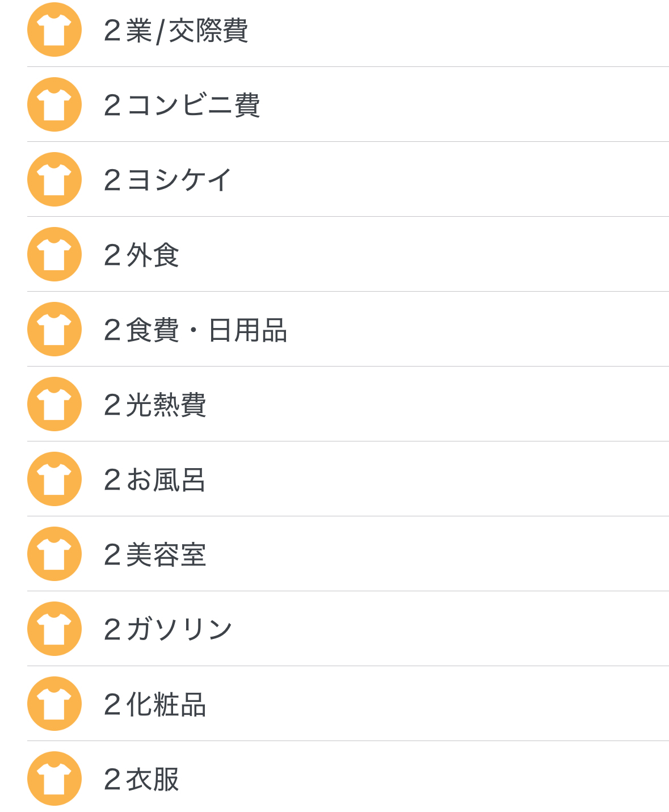This screenshot has width=669, height=812.
Task: Open the ２ヨシケイ category label
Action: [168, 180]
